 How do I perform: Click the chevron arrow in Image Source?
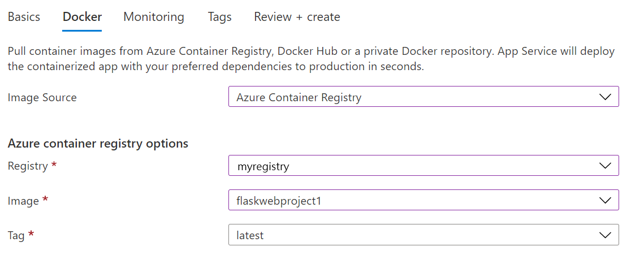[x=605, y=97]
